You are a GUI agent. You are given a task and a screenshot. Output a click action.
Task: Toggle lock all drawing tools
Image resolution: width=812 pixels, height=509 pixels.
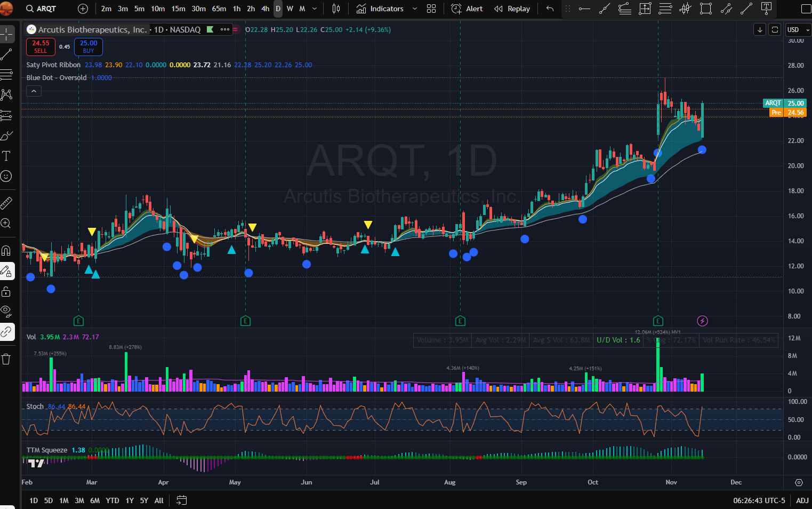pos(6,291)
